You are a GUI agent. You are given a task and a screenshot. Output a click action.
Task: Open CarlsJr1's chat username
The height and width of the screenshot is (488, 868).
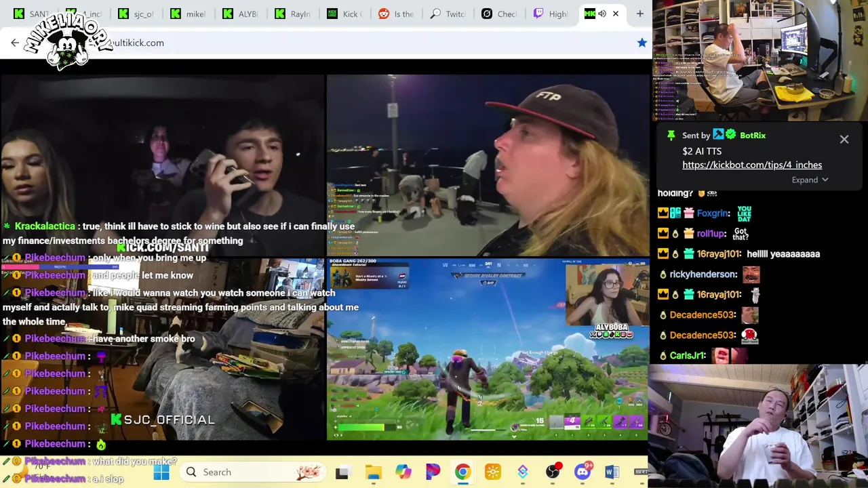(688, 355)
